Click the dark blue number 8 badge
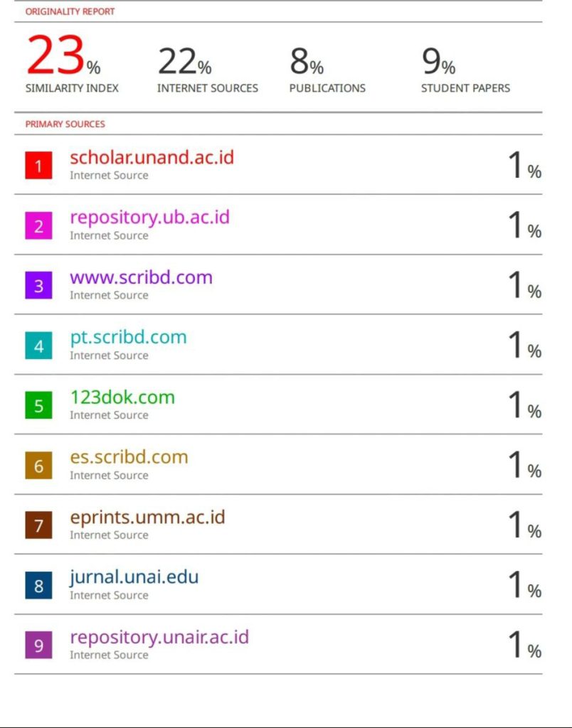572x728 pixels. pyautogui.click(x=38, y=585)
